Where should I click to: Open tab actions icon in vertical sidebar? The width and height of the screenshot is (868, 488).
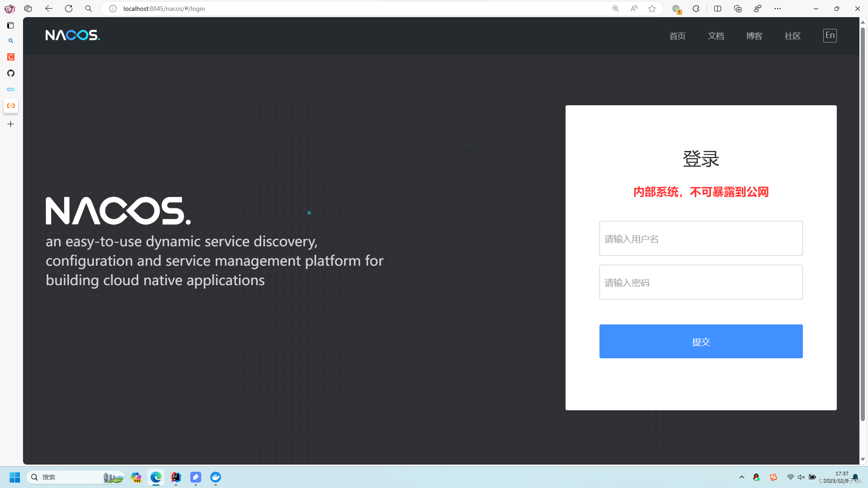pos(11,25)
